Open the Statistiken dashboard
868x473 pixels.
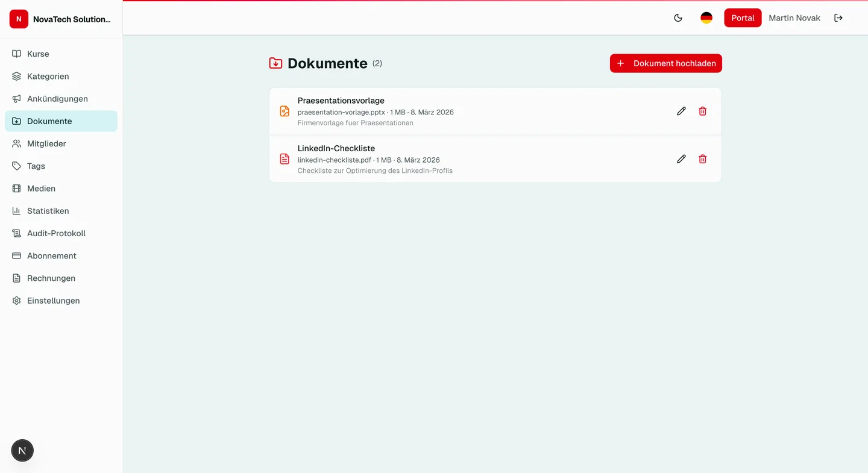click(47, 211)
